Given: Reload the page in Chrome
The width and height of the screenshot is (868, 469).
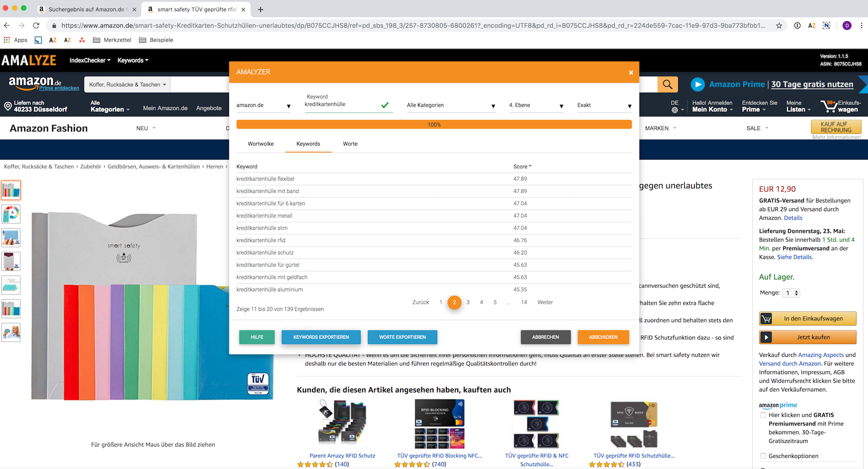Looking at the screenshot, I should click(36, 26).
